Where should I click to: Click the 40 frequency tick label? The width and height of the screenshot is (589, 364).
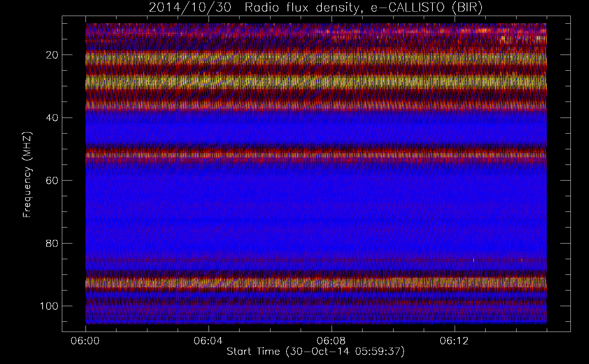pyautogui.click(x=52, y=118)
